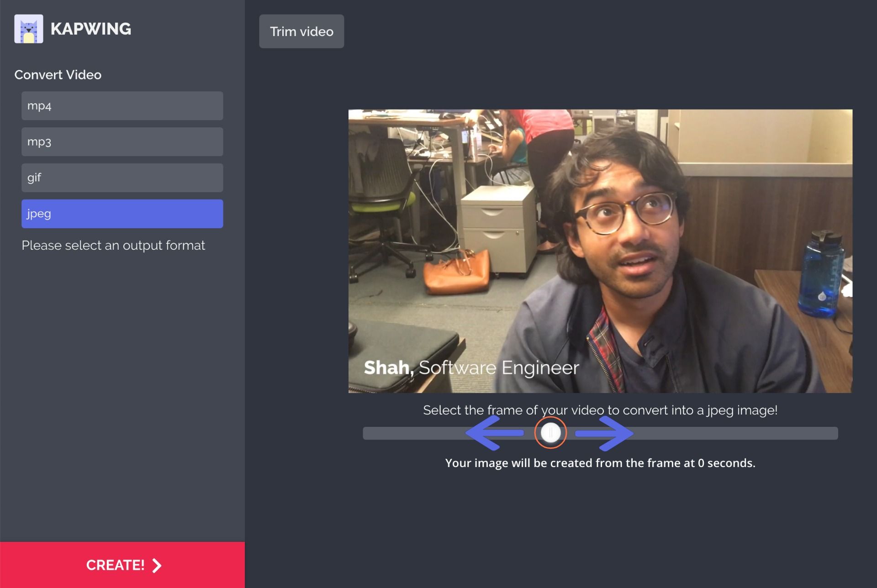Select mp3 output format
The height and width of the screenshot is (588, 877).
tap(122, 142)
